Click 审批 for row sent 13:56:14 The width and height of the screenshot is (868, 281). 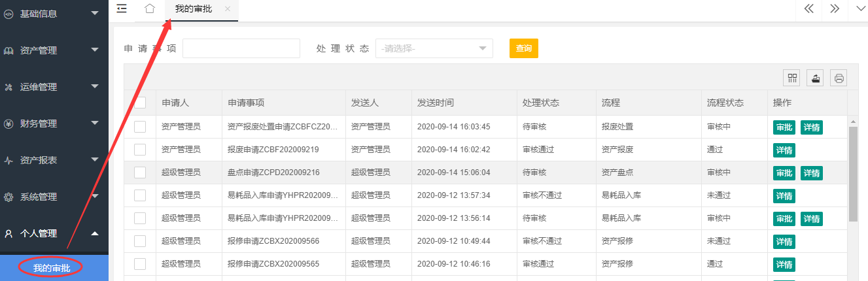tap(784, 219)
